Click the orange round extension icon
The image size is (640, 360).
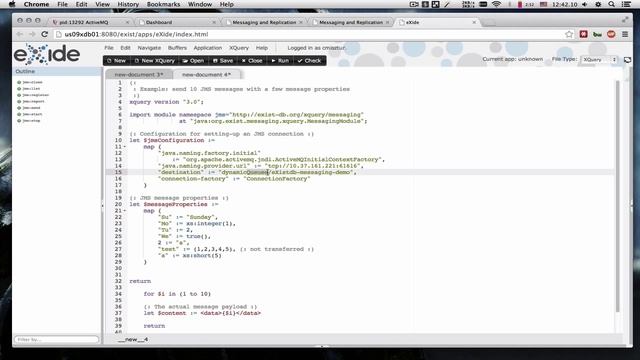[x=611, y=34]
